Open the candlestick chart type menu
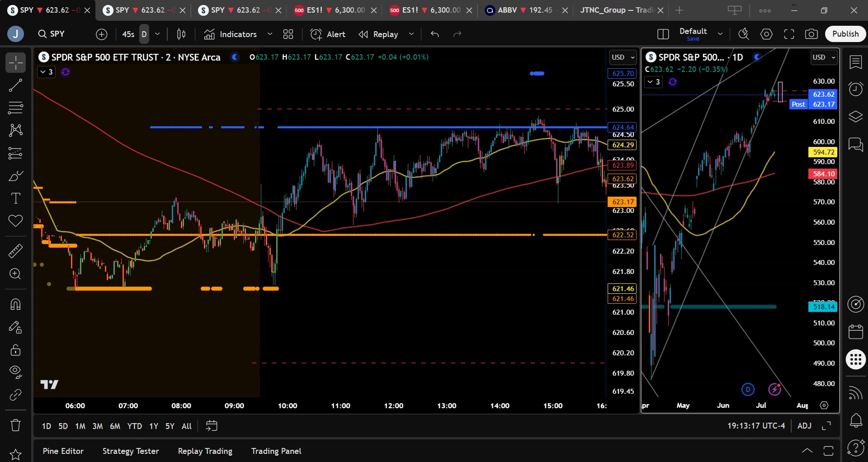 181,34
